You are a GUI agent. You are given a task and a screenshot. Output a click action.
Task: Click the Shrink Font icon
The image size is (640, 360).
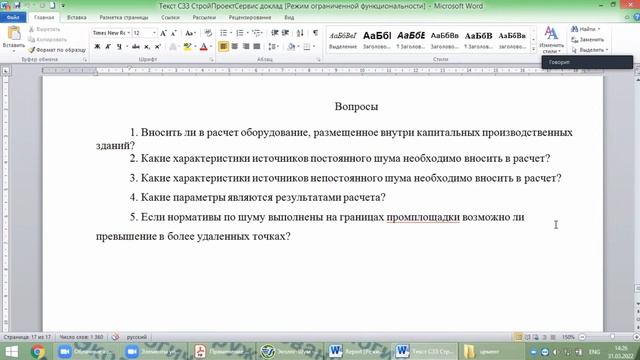pos(173,33)
